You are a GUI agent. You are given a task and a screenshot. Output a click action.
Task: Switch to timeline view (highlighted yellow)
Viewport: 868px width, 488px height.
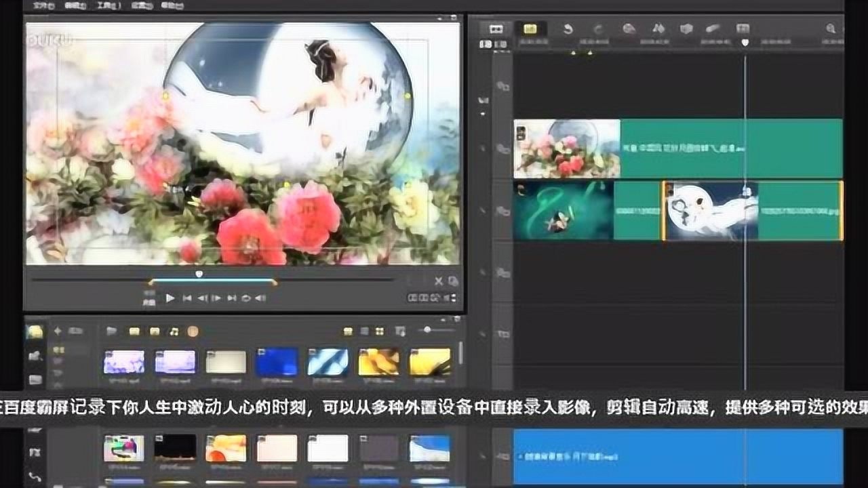(x=530, y=28)
